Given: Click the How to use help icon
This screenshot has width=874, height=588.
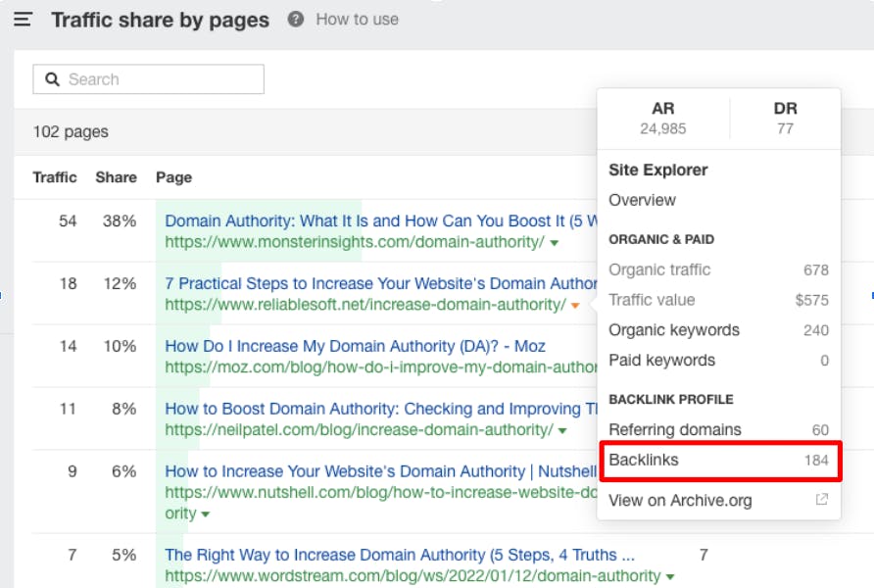Looking at the screenshot, I should tap(296, 20).
